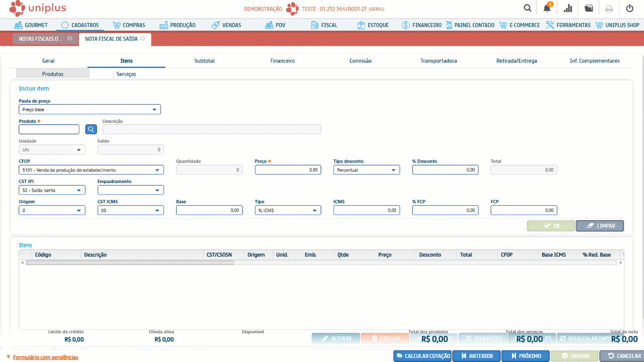Viewport: 644px width, 362px height.
Task: Open the Compras menu
Action: (x=129, y=25)
